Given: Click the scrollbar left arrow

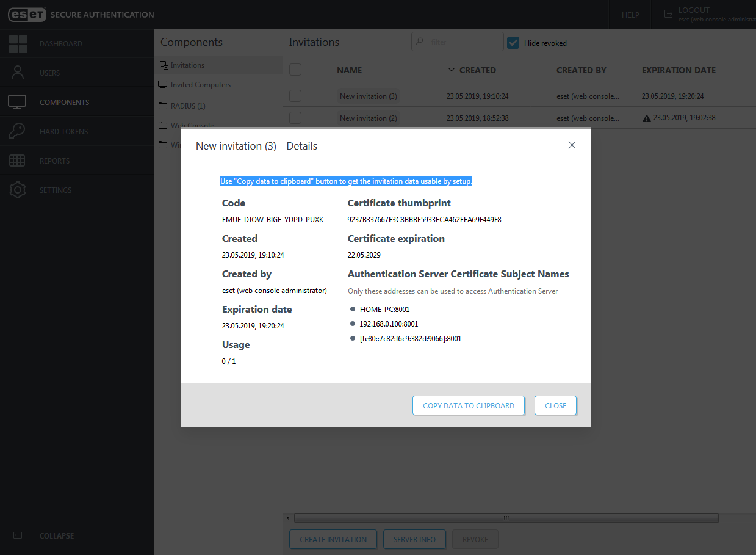Looking at the screenshot, I should (x=287, y=518).
